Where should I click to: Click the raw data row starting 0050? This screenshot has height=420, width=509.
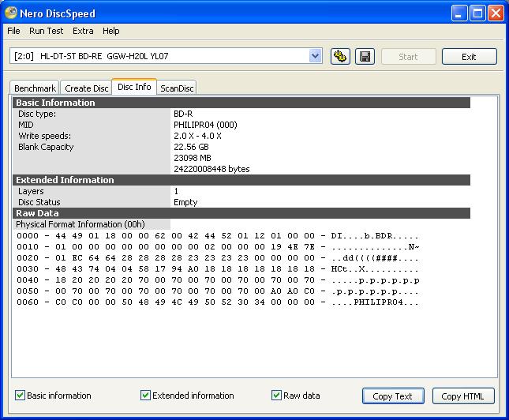(x=218, y=291)
